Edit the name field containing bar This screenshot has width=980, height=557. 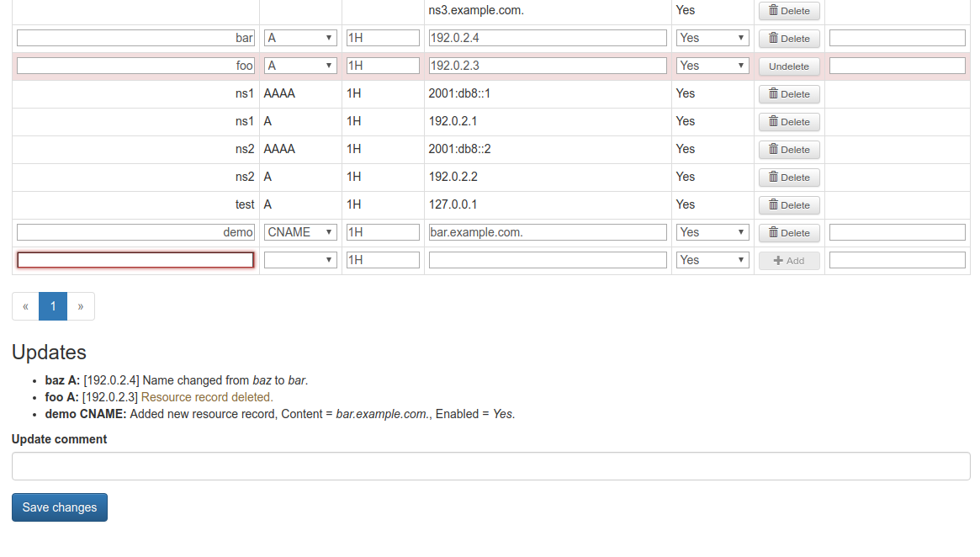pos(135,38)
